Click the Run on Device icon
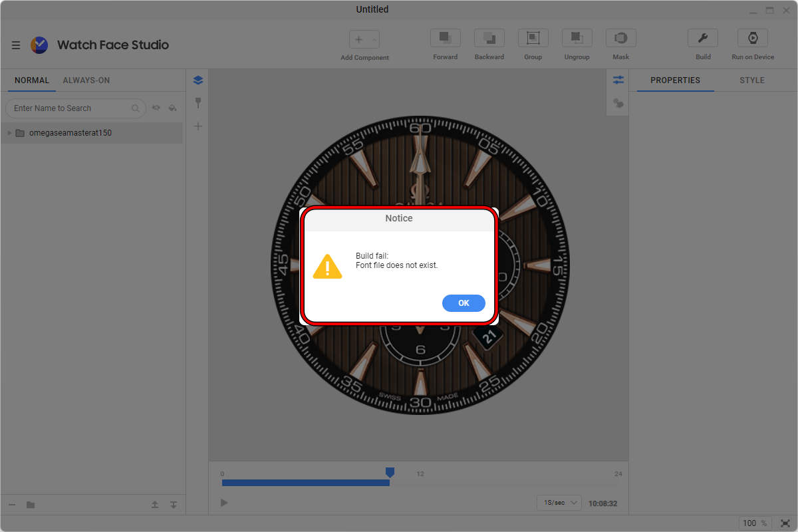 click(x=753, y=38)
